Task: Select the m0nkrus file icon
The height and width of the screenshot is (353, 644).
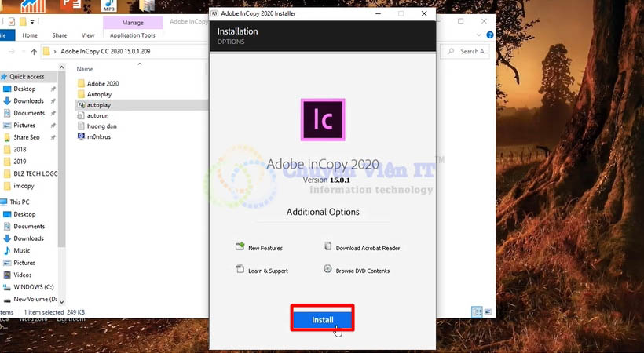Action: (81, 136)
